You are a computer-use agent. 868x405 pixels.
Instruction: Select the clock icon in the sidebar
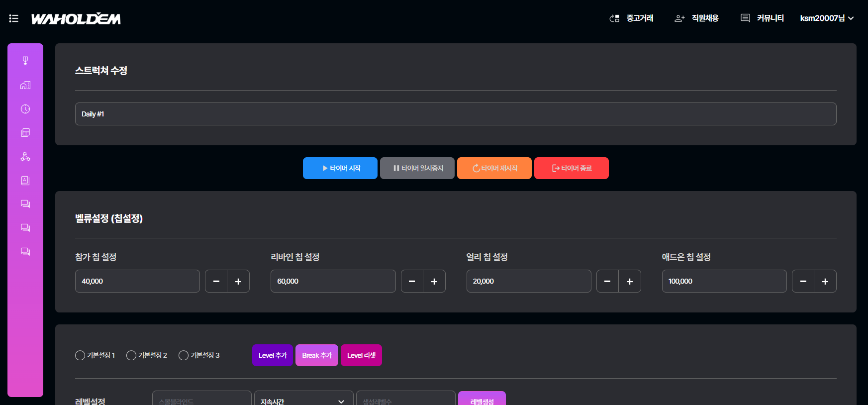click(x=25, y=109)
